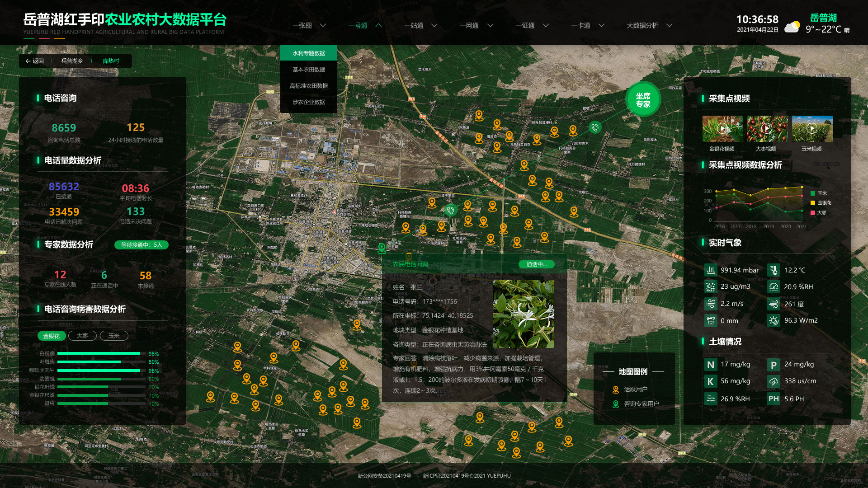Click the wind speed icon
868x488 pixels.
(711, 304)
